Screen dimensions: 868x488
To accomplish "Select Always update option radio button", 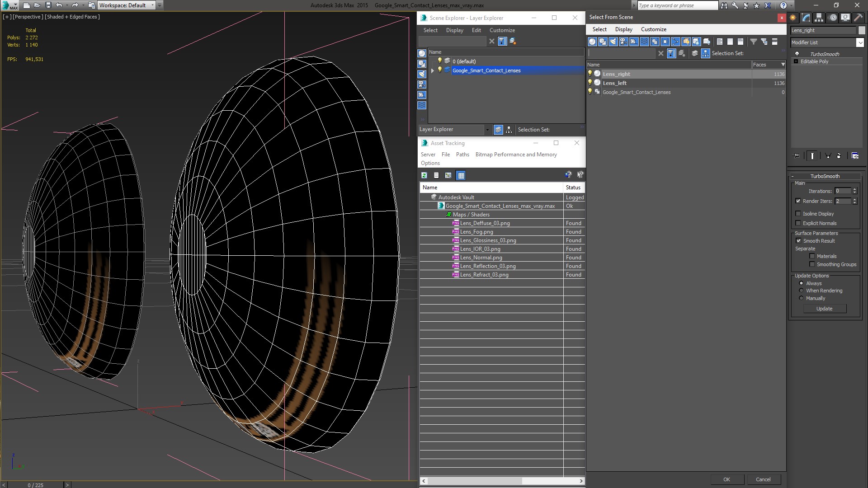I will pos(801,283).
